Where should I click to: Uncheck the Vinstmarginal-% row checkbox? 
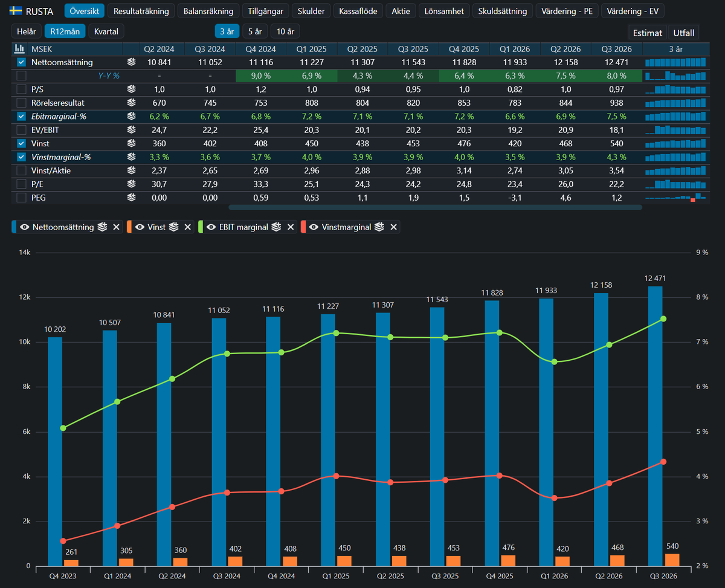21,157
